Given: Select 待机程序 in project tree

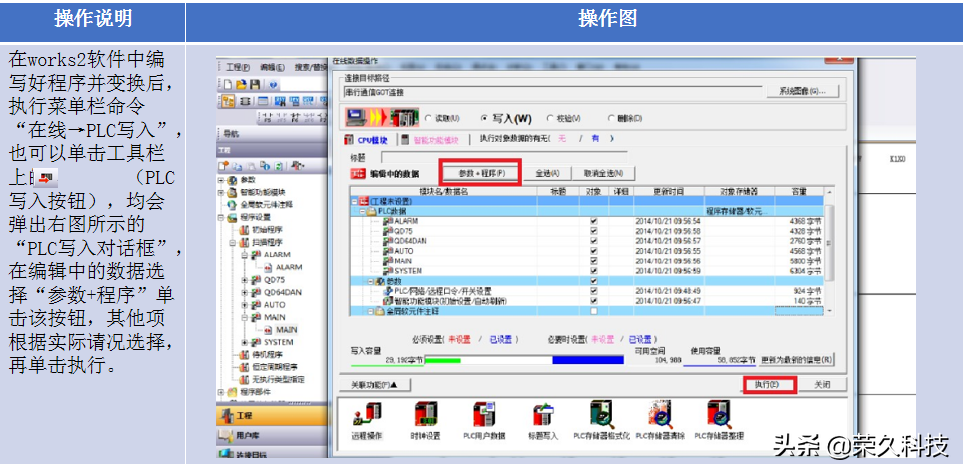Looking at the screenshot, I should (x=260, y=354).
